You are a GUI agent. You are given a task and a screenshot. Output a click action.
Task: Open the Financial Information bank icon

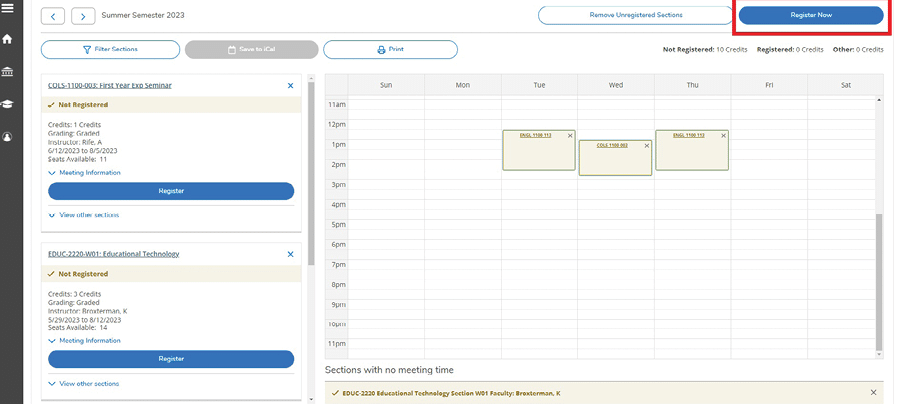tap(8, 72)
